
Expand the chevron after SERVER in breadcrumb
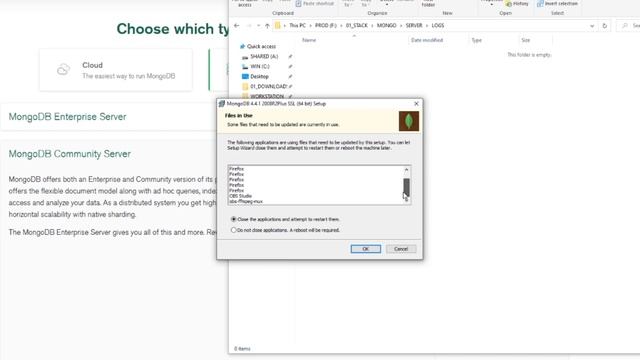(x=427, y=25)
